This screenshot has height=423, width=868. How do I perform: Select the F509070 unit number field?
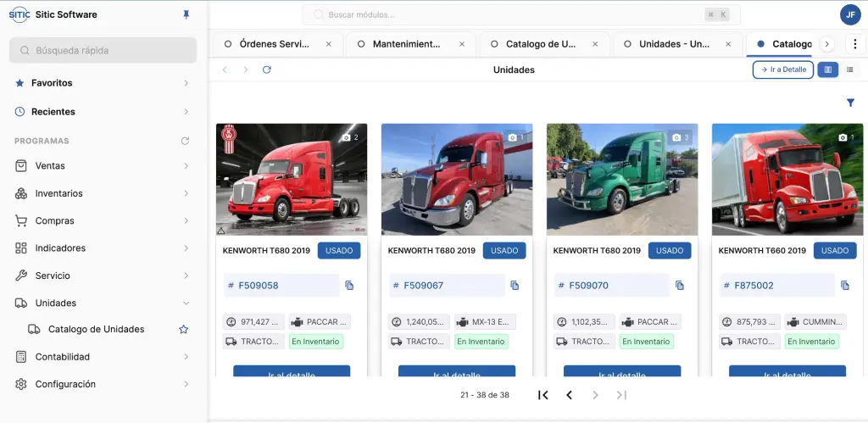pyautogui.click(x=612, y=286)
